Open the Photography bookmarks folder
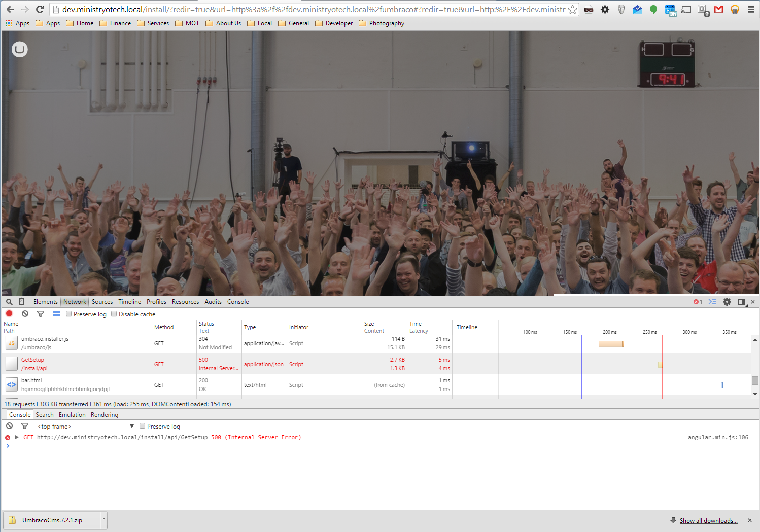 coord(382,23)
